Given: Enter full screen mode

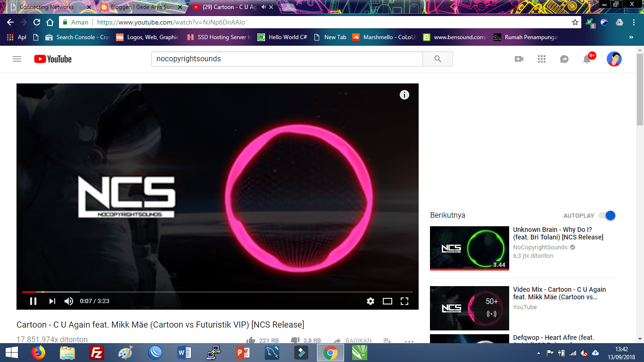Looking at the screenshot, I should (x=405, y=301).
